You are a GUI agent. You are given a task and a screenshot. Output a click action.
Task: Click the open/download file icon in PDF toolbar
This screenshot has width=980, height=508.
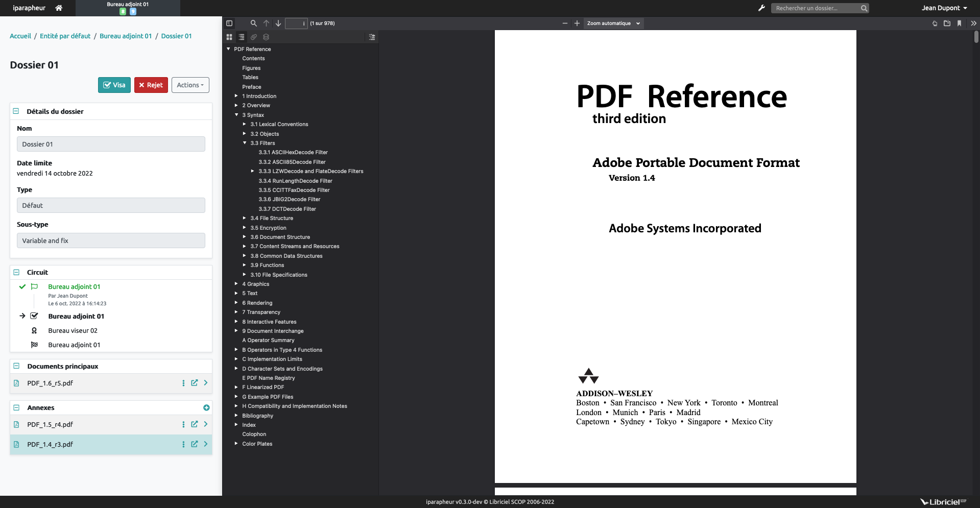[947, 23]
